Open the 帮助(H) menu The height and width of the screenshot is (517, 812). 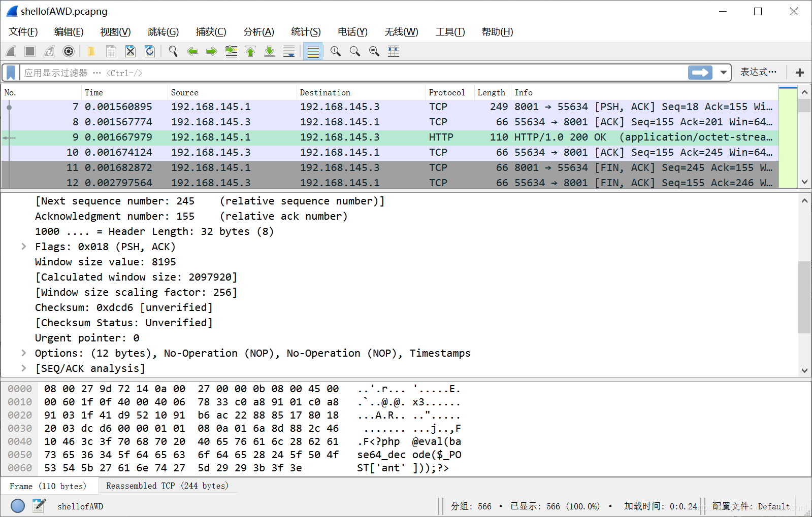498,32
